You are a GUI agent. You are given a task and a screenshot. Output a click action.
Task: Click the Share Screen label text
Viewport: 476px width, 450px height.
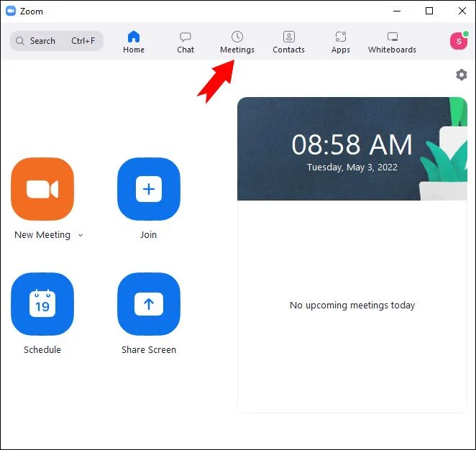click(x=149, y=349)
